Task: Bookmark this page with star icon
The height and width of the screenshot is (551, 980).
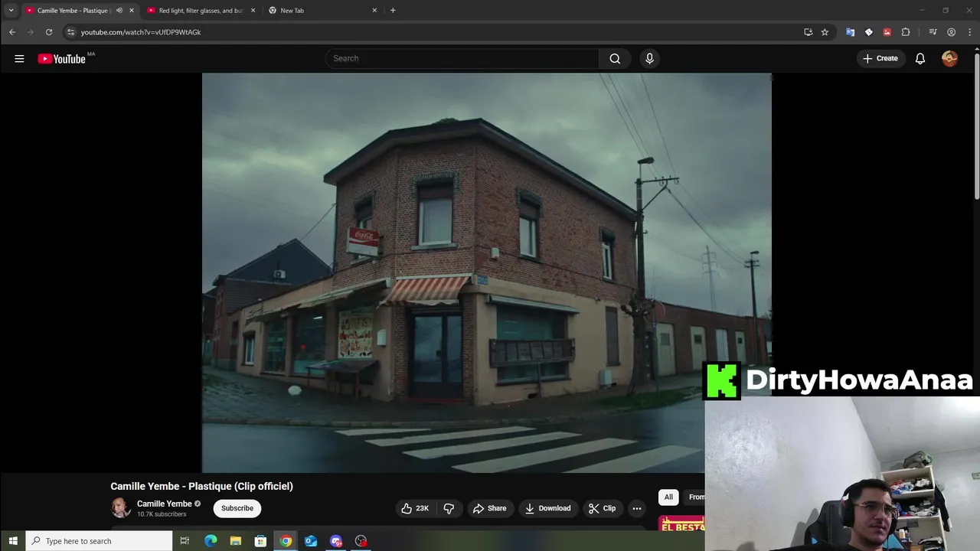Action: (x=825, y=32)
